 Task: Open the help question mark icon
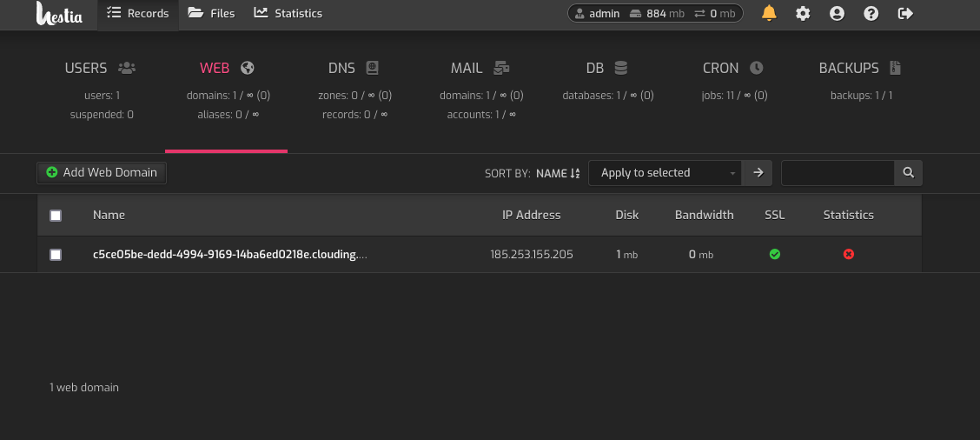(871, 13)
